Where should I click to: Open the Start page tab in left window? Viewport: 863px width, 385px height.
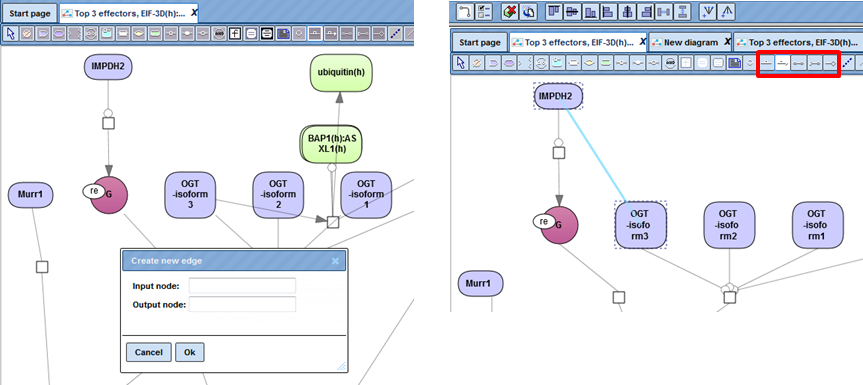29,13
